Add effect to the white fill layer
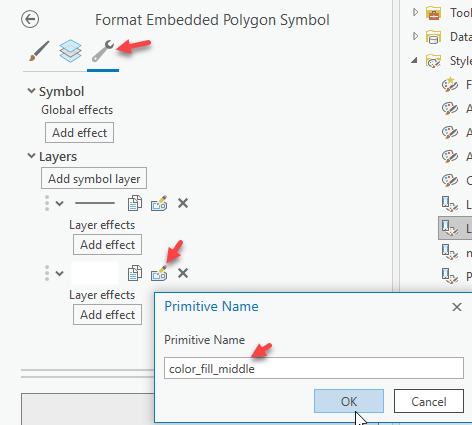Screen dimensions: 472x425 point(107,315)
